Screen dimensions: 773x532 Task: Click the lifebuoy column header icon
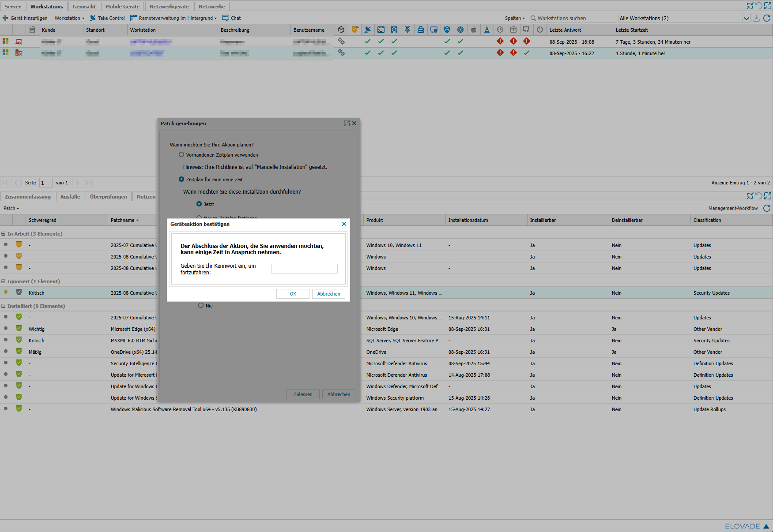pos(460,30)
